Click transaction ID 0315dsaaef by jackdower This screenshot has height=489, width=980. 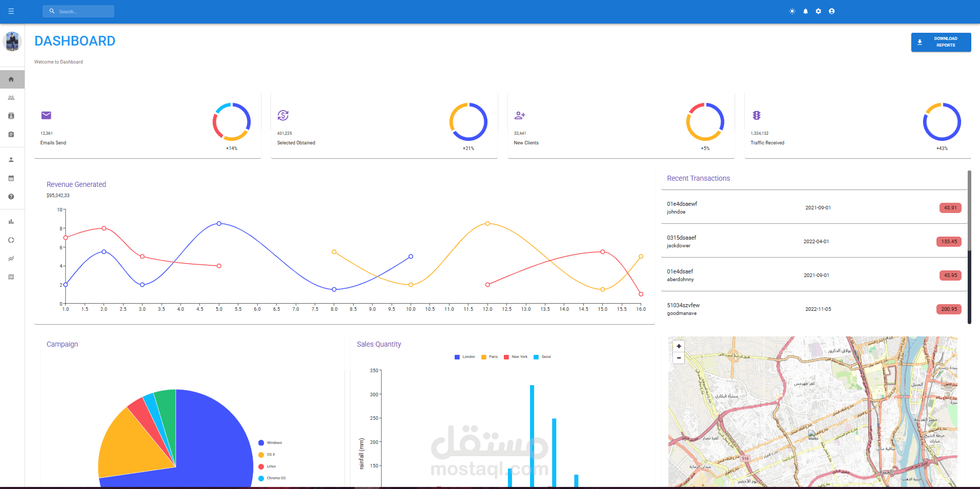681,238
